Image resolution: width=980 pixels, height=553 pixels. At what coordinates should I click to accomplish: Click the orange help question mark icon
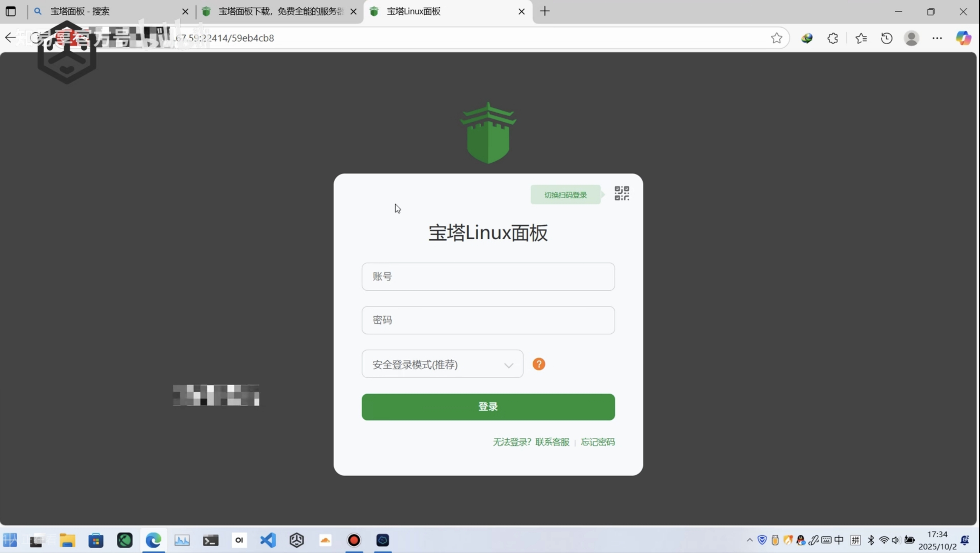[x=539, y=364]
